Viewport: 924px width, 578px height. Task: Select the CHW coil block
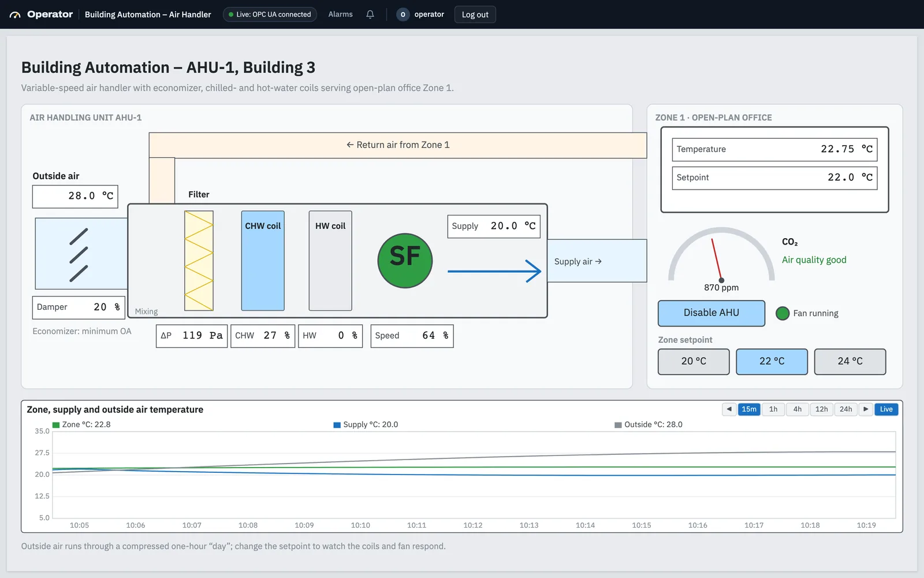(x=263, y=261)
